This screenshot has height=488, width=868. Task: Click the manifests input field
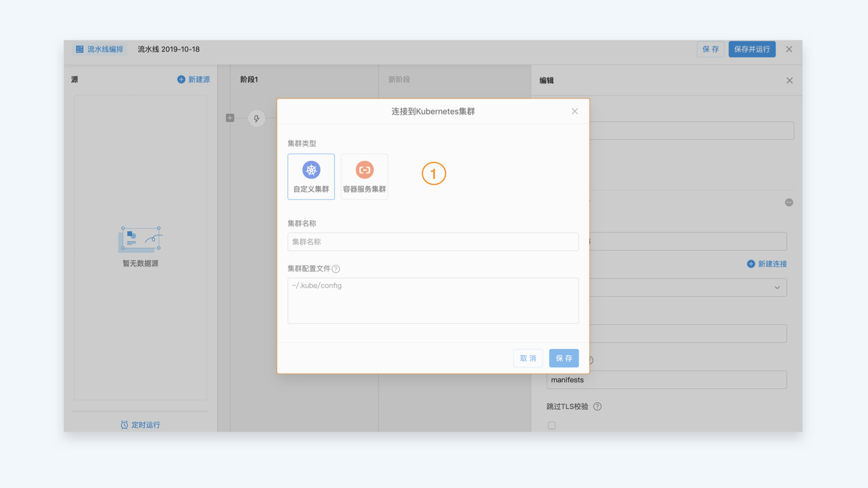pos(666,380)
